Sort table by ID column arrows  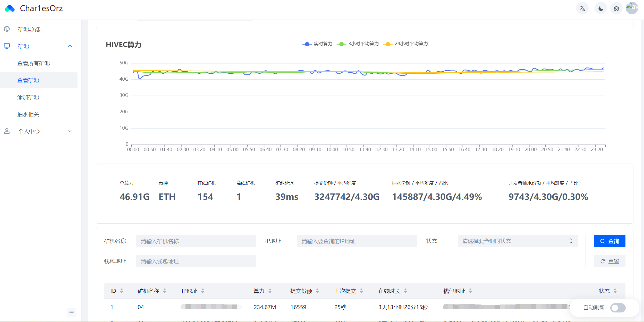coord(122,291)
